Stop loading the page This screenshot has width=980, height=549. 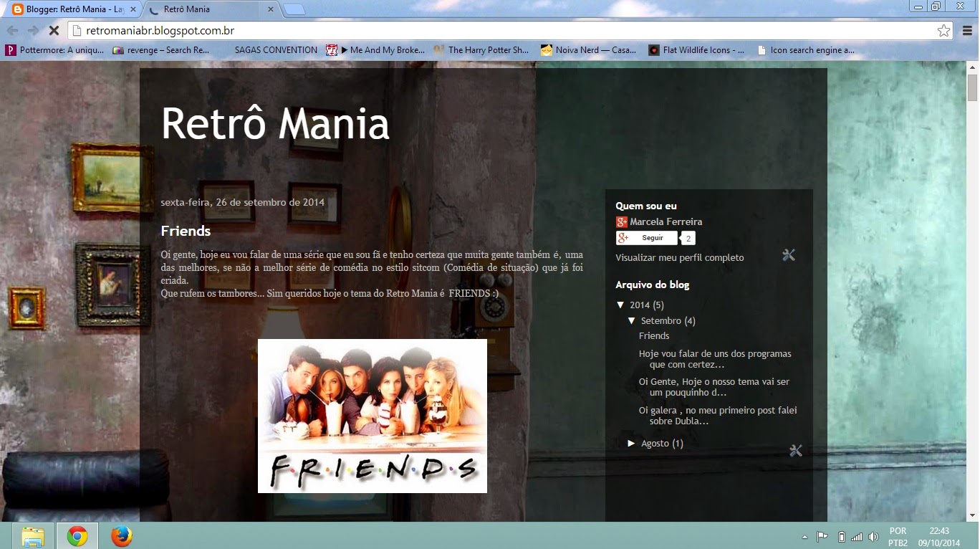pos(54,31)
